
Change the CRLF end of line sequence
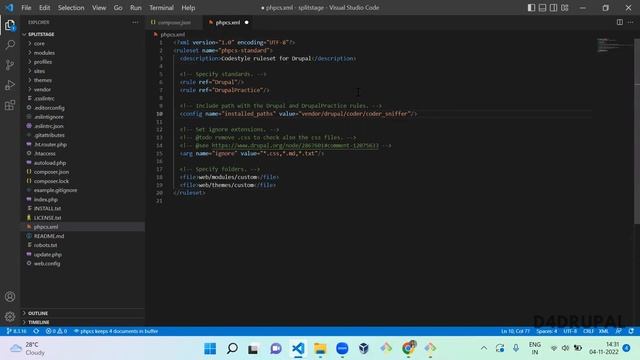(x=588, y=331)
